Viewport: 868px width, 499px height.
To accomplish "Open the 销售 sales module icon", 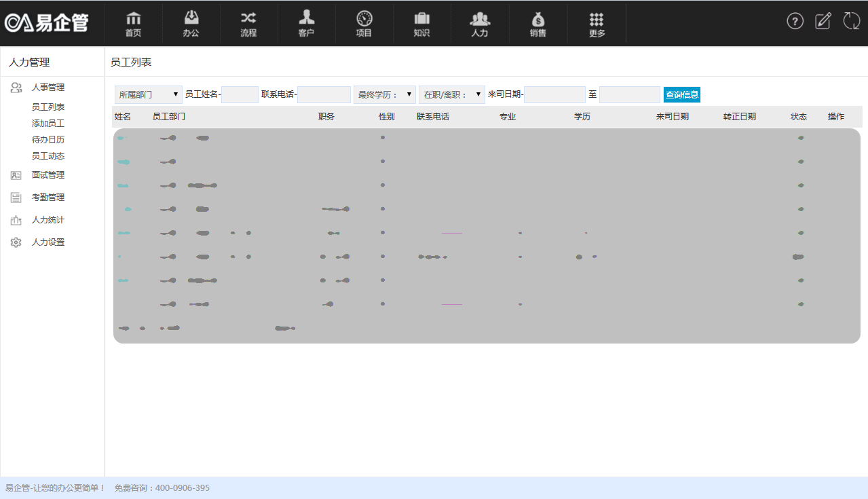I will pos(537,21).
